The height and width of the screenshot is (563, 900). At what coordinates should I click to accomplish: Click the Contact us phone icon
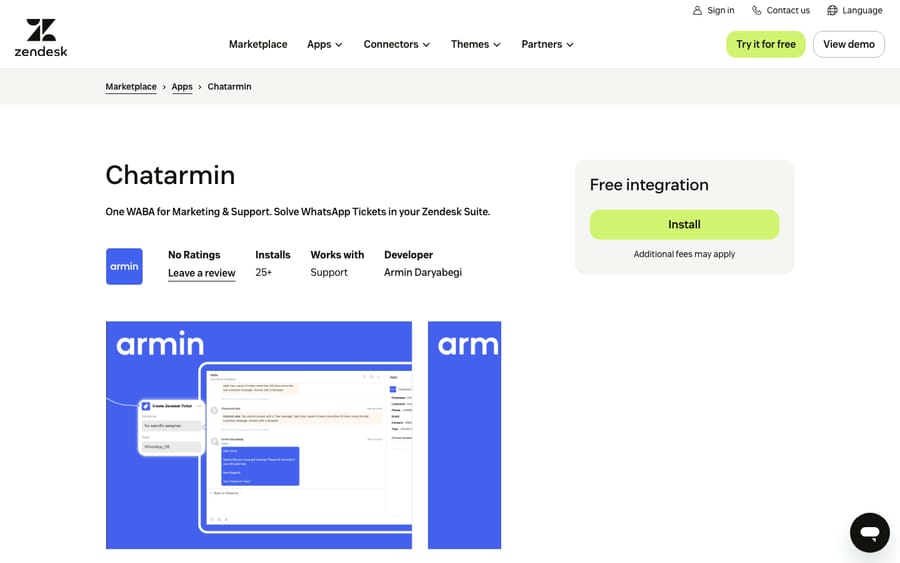click(757, 10)
